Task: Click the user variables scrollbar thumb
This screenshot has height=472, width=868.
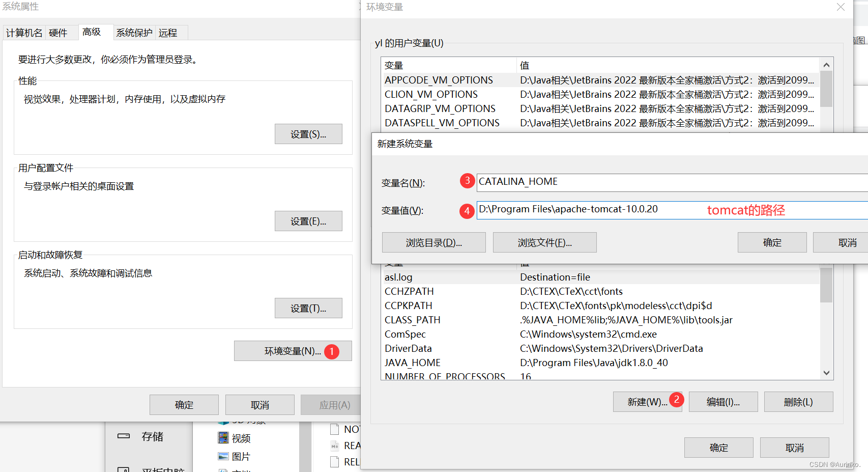Action: pos(826,89)
